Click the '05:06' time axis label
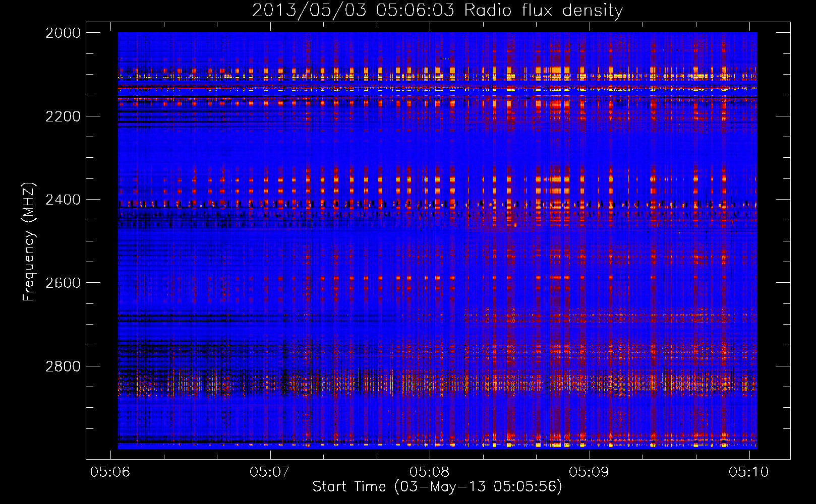The width and height of the screenshot is (816, 504). point(110,472)
